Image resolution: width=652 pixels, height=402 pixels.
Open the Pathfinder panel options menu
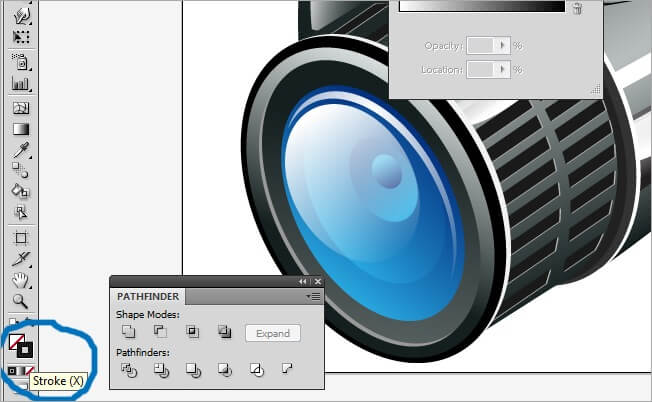[x=314, y=297]
